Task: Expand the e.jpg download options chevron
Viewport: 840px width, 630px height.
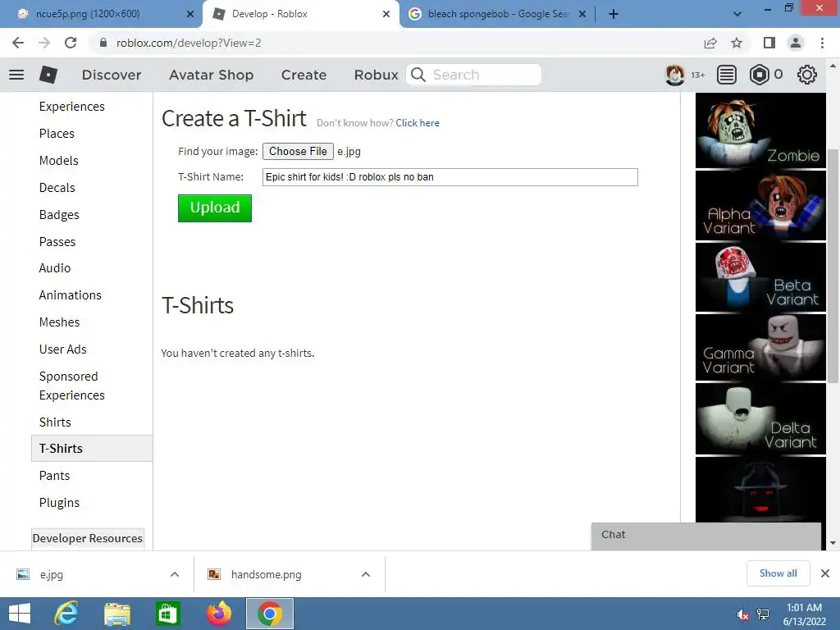Action: tap(175, 574)
